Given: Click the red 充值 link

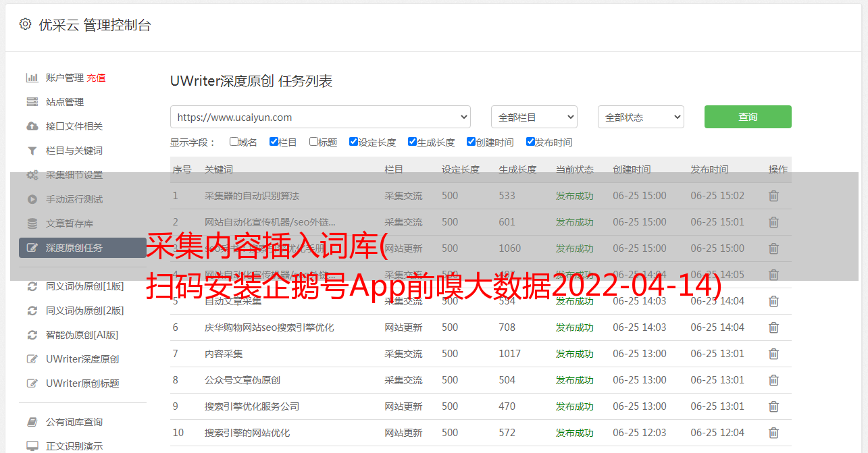Looking at the screenshot, I should pos(96,78).
